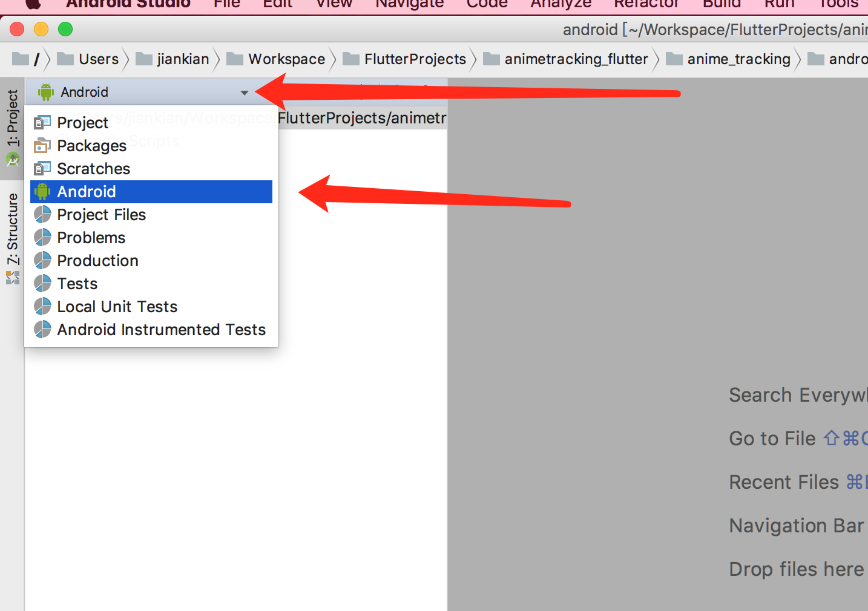The height and width of the screenshot is (611, 868).
Task: Open the Tools menu
Action: (x=838, y=4)
